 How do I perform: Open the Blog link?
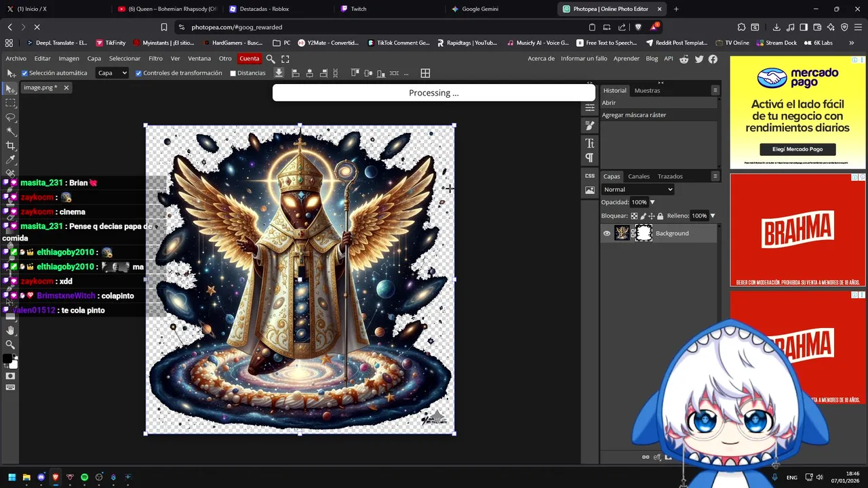point(652,59)
